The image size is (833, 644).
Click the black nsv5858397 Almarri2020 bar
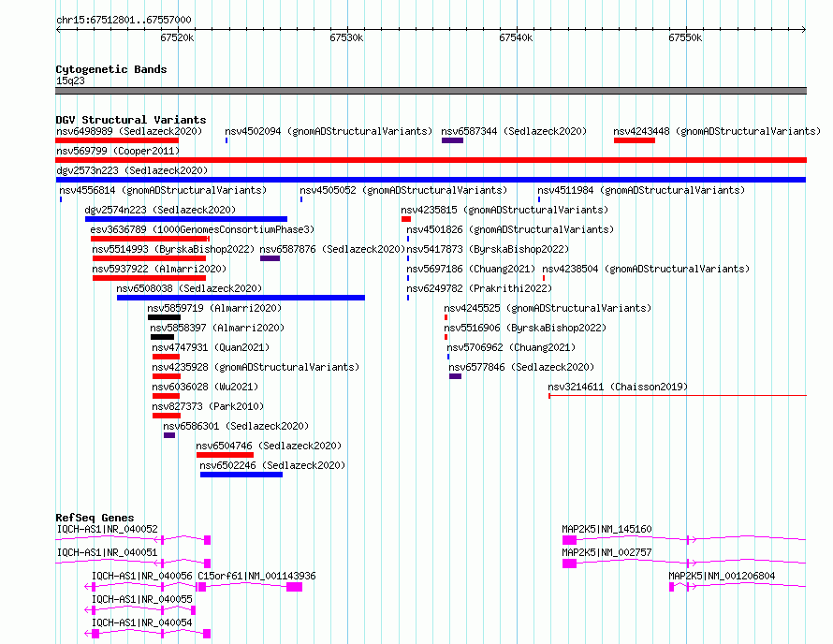point(162,337)
